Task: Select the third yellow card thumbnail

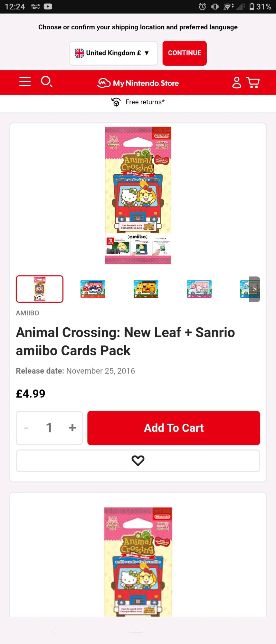Action: tap(146, 289)
